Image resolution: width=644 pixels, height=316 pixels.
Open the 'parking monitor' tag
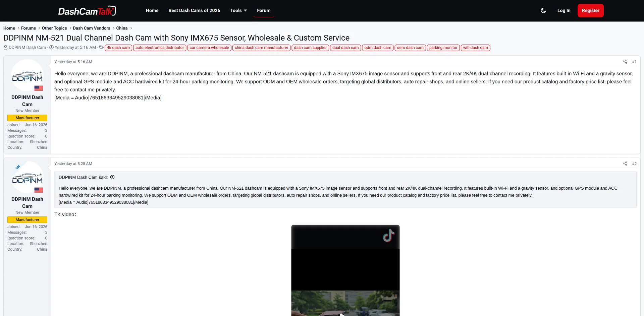443,48
